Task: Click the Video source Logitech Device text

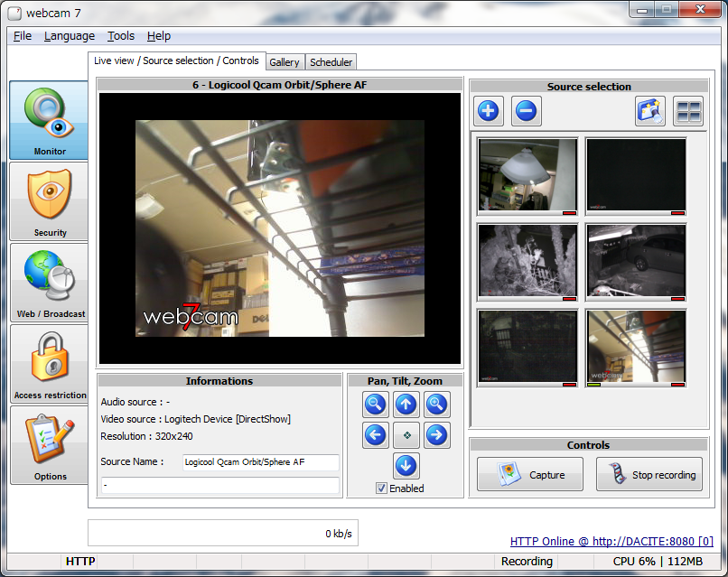Action: pos(195,419)
